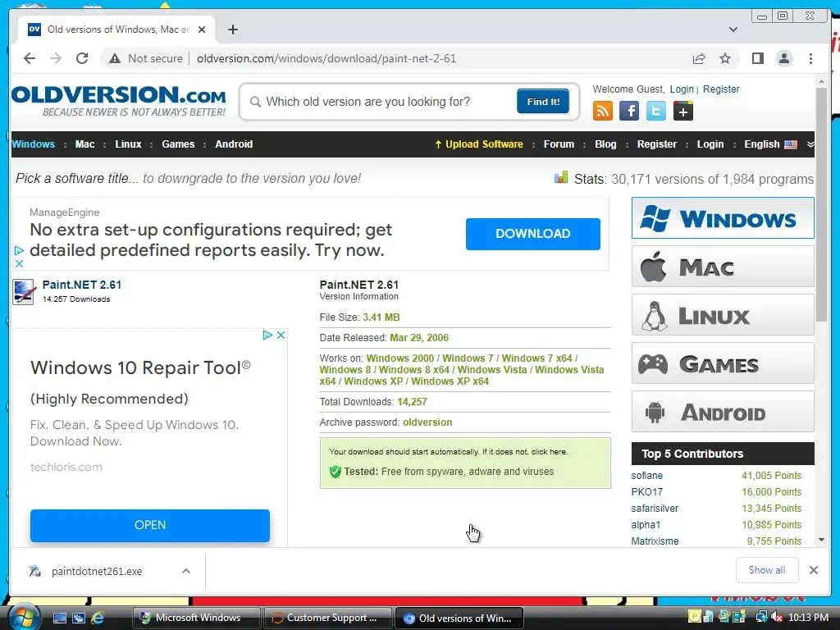Select the Linux sidebar category button
This screenshot has width=840, height=630.
tap(723, 315)
